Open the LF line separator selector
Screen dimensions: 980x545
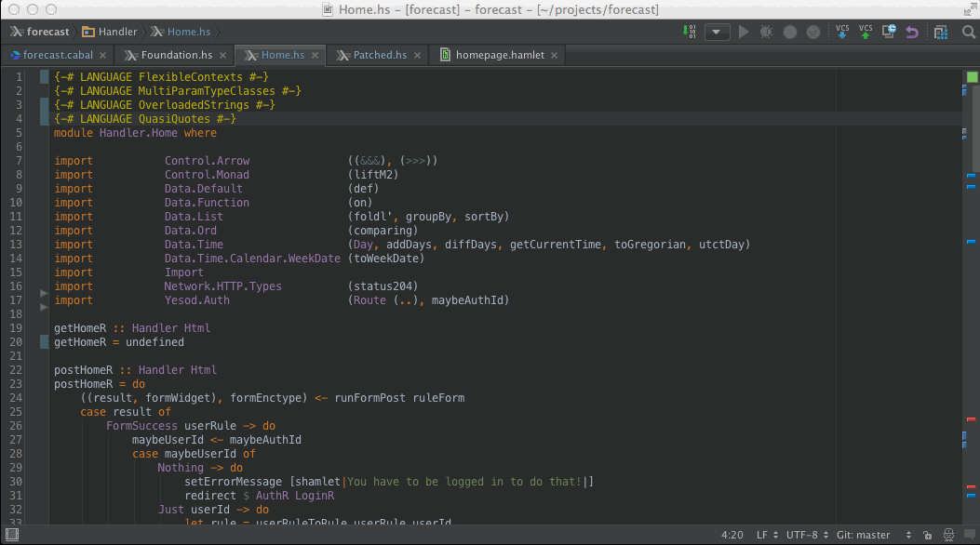(x=766, y=535)
